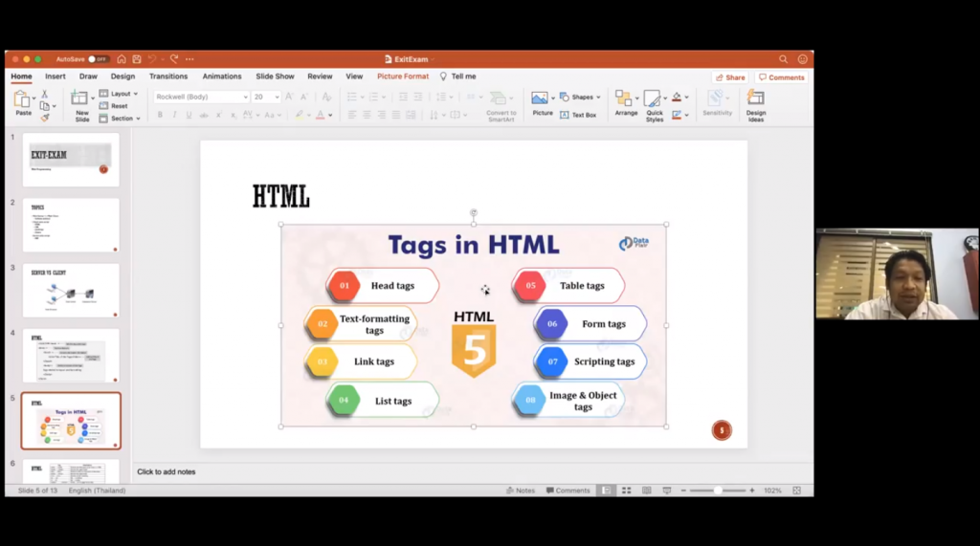The height and width of the screenshot is (546, 980).
Task: Toggle the Notes pane in status bar
Action: [521, 491]
